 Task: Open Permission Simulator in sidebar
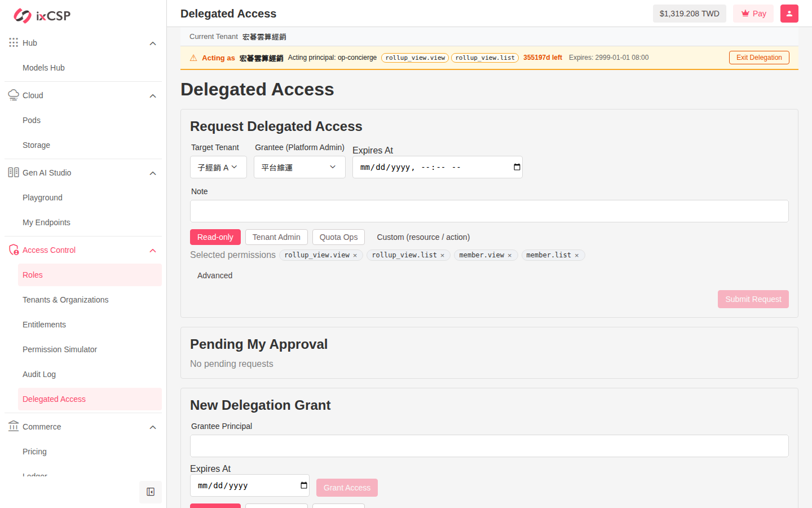(60, 349)
